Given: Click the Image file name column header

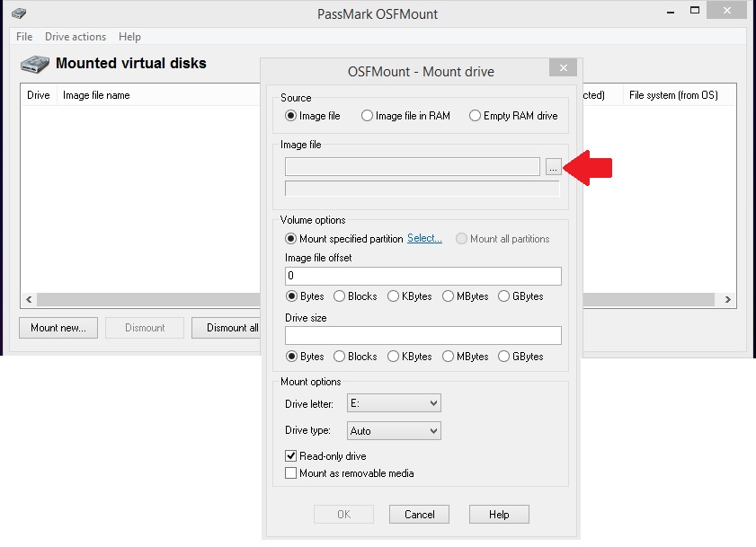Looking at the screenshot, I should pyautogui.click(x=159, y=95).
